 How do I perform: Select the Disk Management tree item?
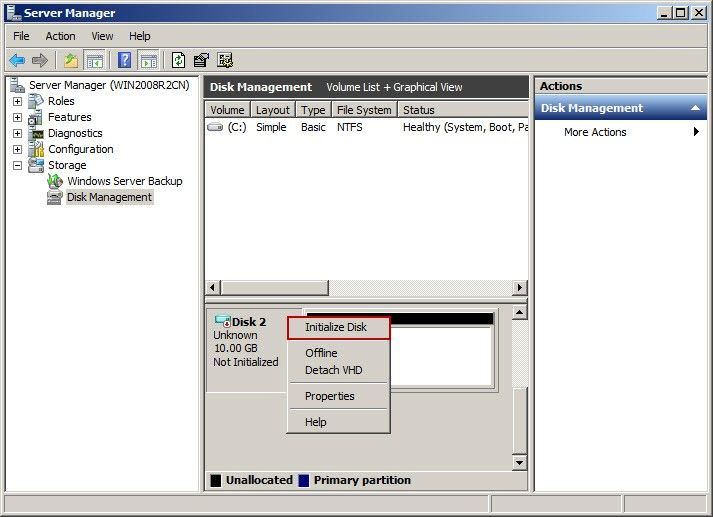[110, 197]
